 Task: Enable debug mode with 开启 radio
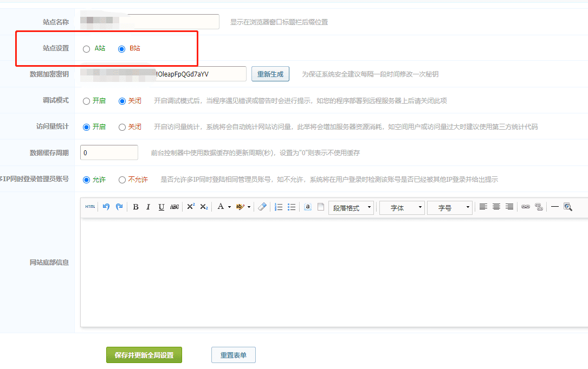[87, 101]
